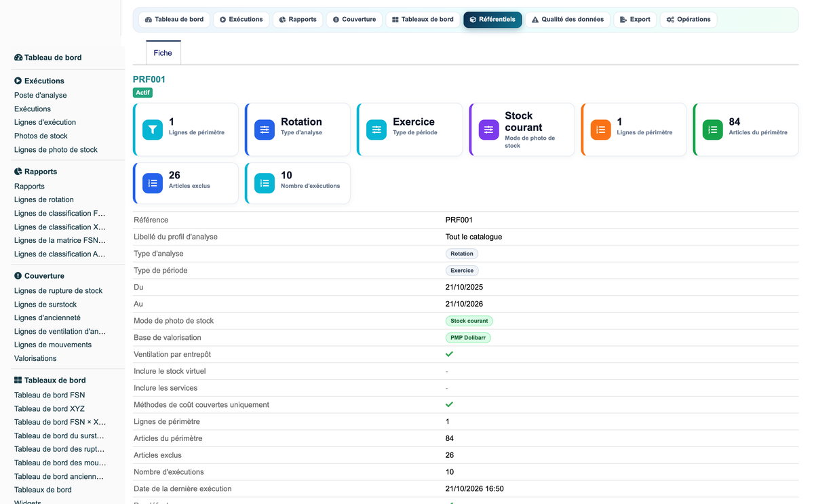The height and width of the screenshot is (504, 814).
Task: Click the orange list icon on the Lignes de périmètre card
Action: pos(600,130)
